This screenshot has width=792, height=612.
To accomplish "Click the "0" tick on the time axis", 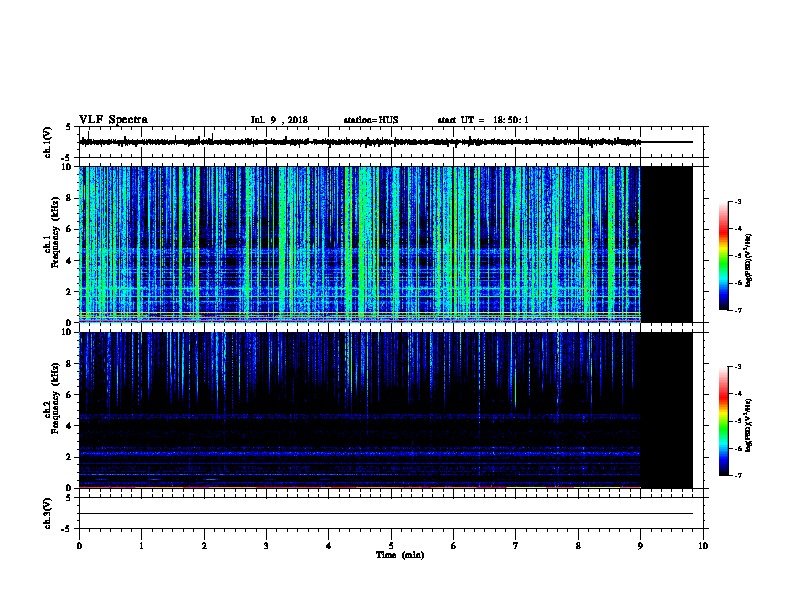I will coord(79,545).
